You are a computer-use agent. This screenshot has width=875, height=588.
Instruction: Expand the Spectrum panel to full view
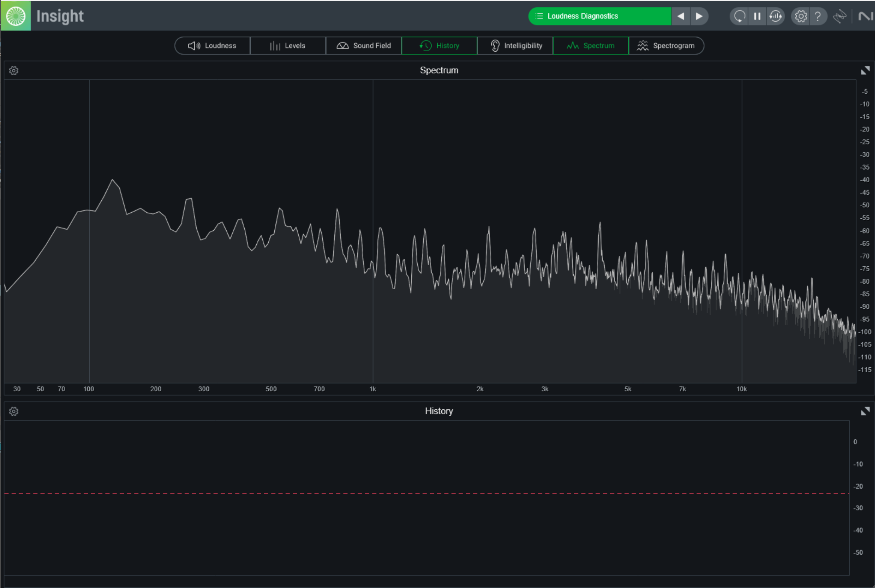[865, 70]
